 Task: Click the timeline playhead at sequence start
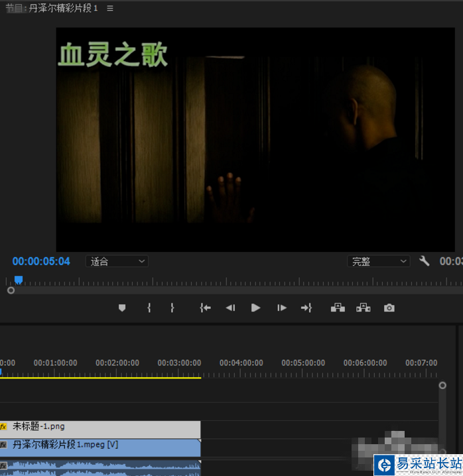click(x=1, y=371)
